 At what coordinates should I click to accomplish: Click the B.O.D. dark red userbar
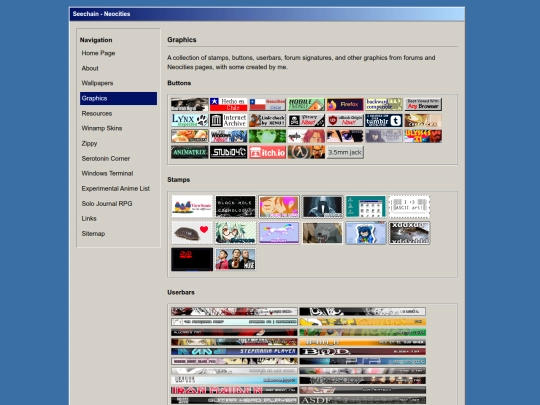[363, 351]
